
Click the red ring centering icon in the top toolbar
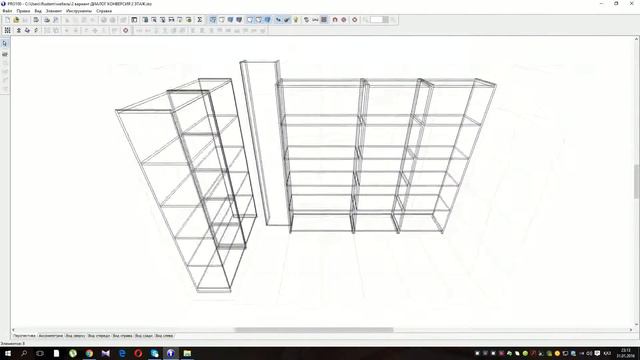(355, 20)
